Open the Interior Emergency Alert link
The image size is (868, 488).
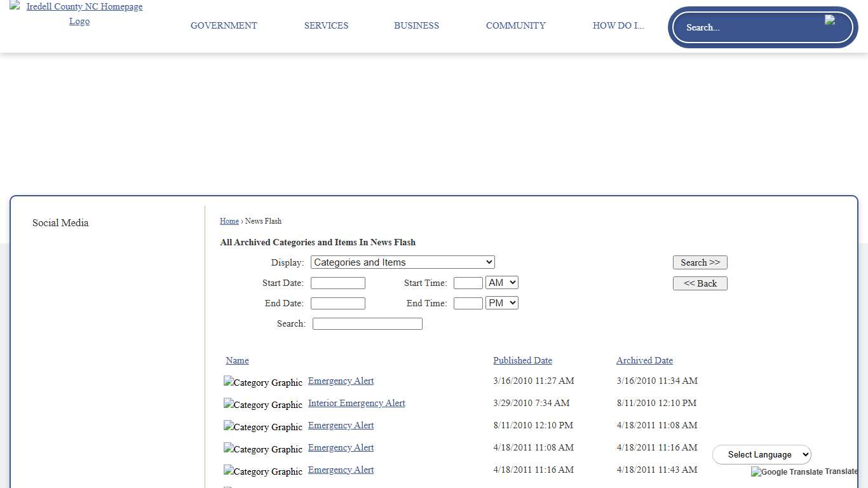tap(356, 403)
